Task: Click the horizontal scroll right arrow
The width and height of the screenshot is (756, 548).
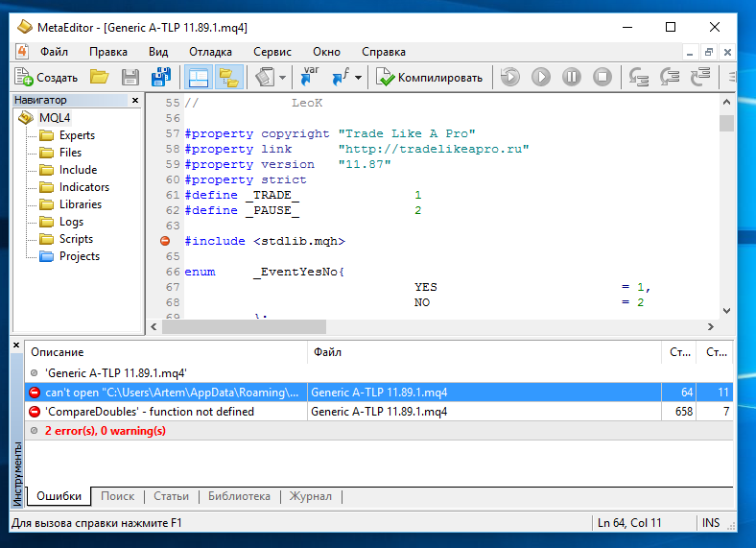Action: [711, 327]
